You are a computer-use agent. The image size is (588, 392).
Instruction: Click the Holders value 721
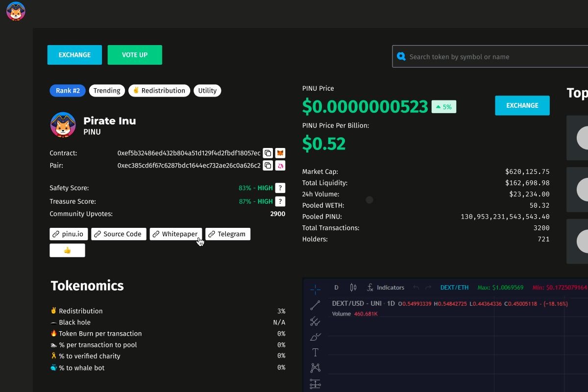click(543, 240)
